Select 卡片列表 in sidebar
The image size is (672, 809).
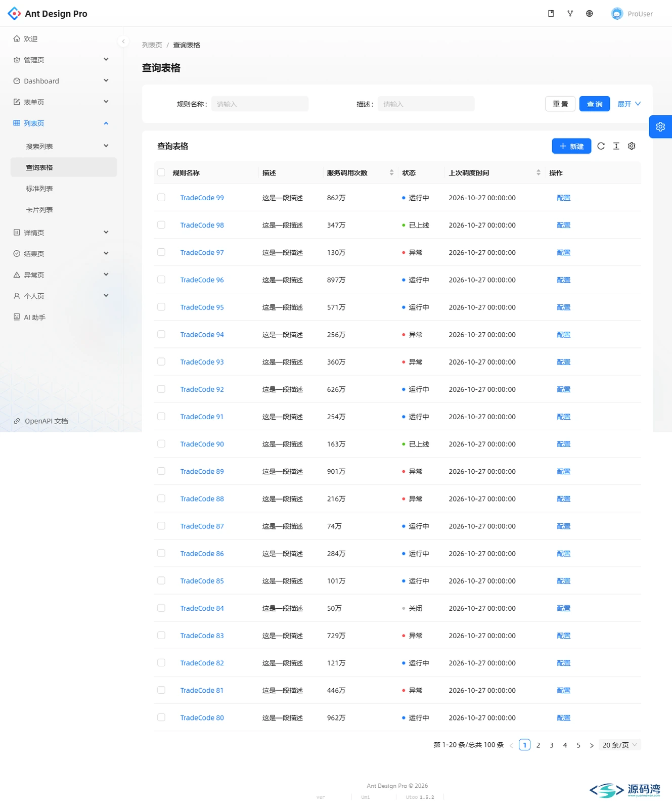pyautogui.click(x=64, y=210)
